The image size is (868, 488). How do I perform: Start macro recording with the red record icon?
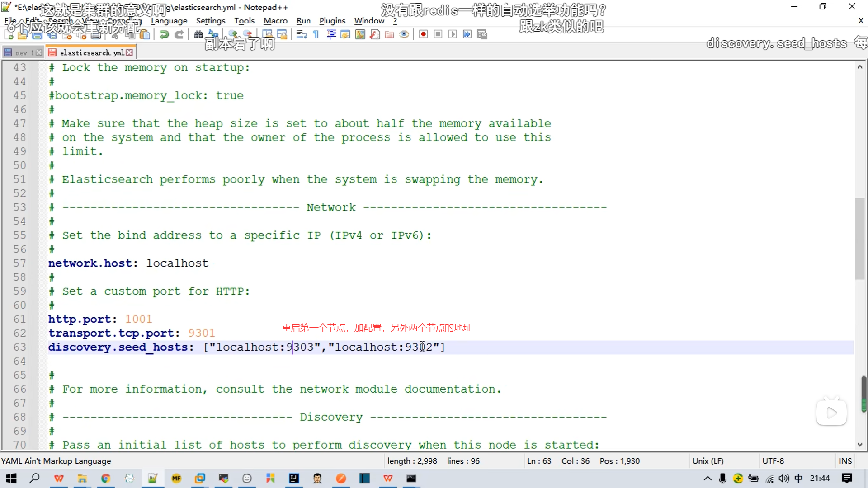pos(423,34)
